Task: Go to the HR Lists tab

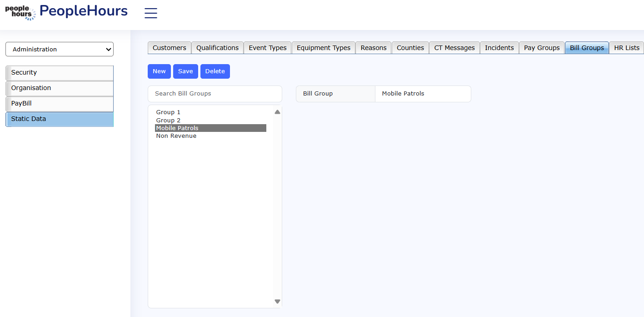Action: click(626, 48)
